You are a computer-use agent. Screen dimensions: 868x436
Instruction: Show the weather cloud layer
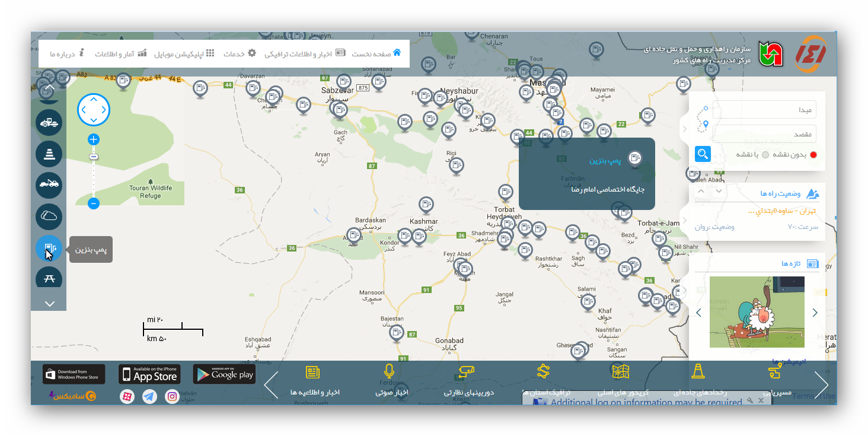pos(49,216)
